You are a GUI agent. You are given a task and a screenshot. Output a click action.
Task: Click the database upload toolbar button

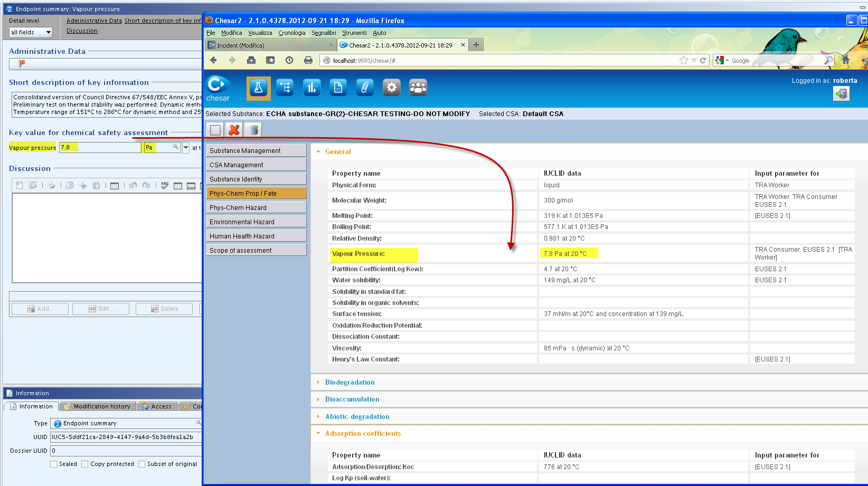(x=253, y=130)
